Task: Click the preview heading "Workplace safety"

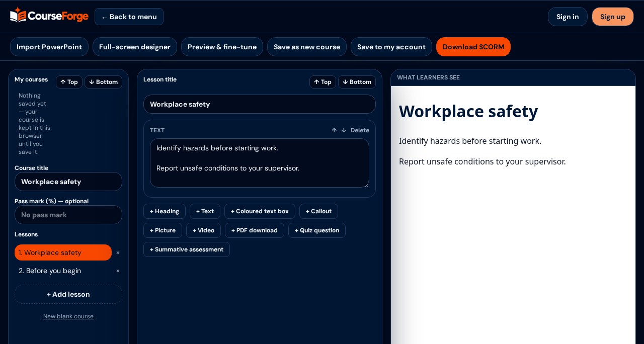Action: click(x=468, y=111)
